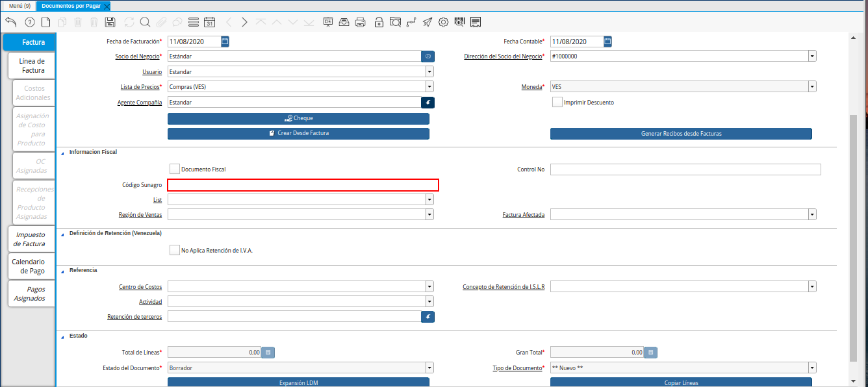
Task: Enable the Documento Fiscal checkbox
Action: click(x=174, y=169)
